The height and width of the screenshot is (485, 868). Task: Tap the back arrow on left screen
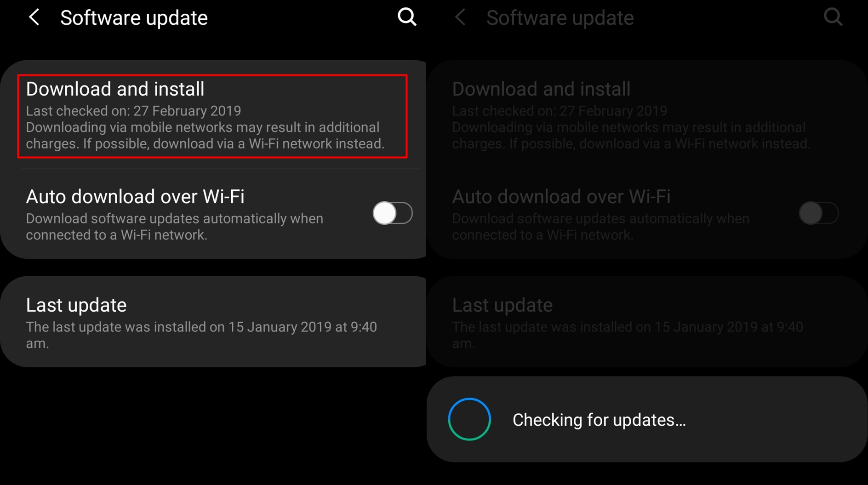[34, 17]
